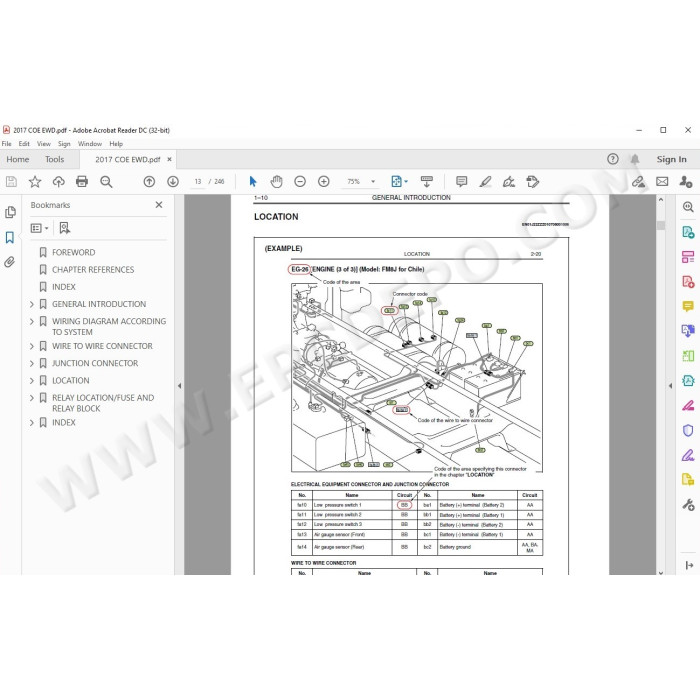Open the CHAPTER REFERENCES bookmark
Viewport: 700px width, 700px height.
(93, 270)
